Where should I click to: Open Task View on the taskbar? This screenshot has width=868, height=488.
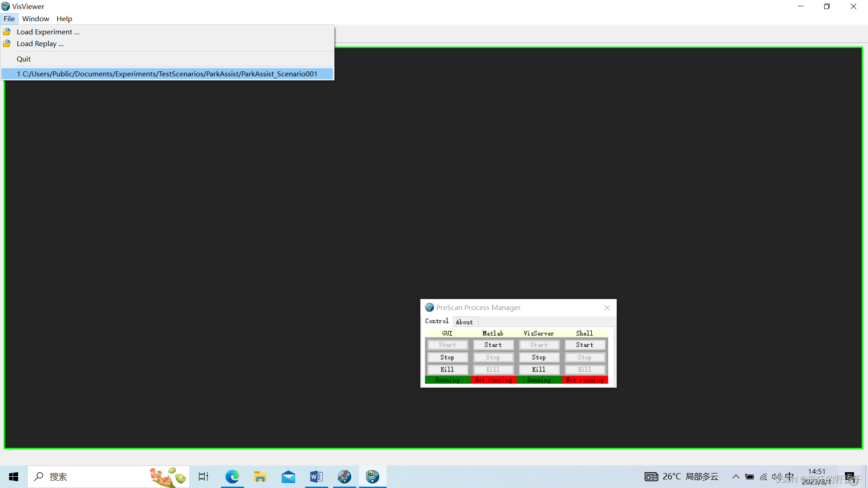click(x=203, y=477)
